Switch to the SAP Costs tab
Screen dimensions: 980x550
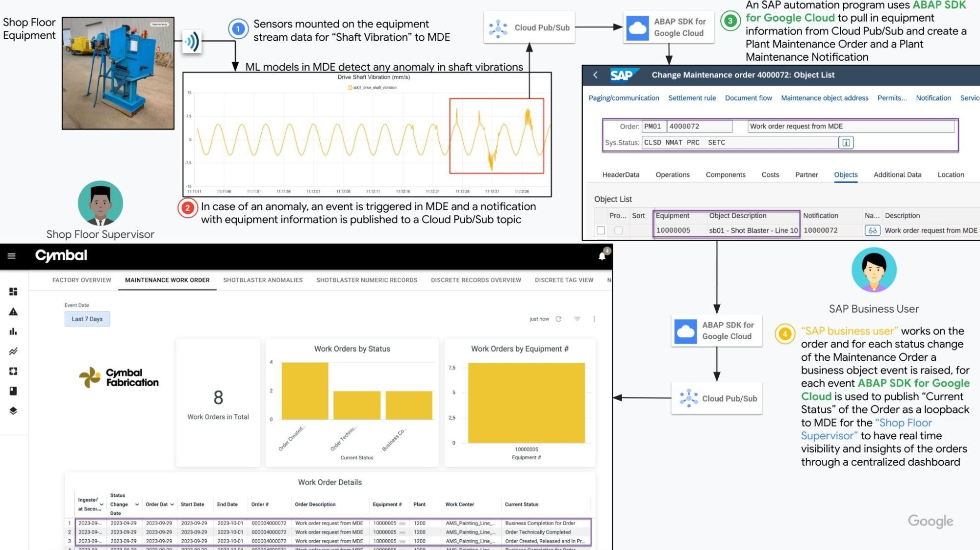tap(770, 175)
